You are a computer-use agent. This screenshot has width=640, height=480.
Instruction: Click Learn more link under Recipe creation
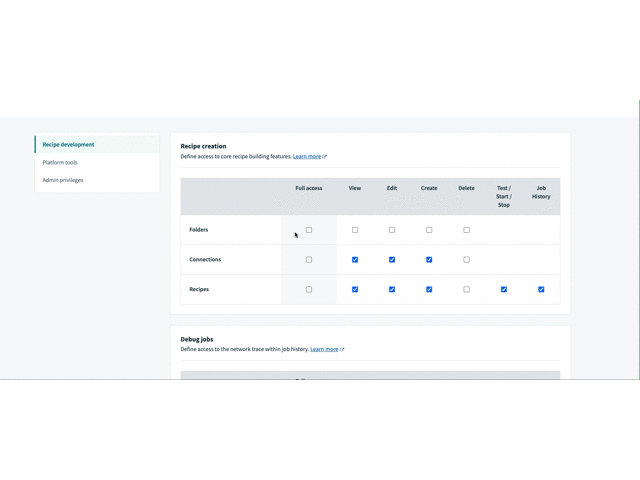click(307, 157)
